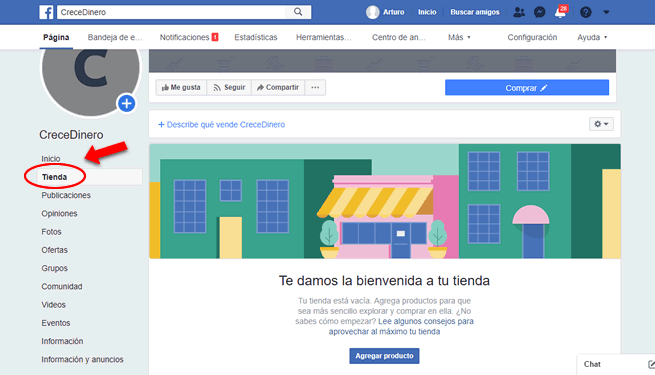Image resolution: width=655 pixels, height=375 pixels.
Task: Click the Me gusta button
Action: pos(181,87)
